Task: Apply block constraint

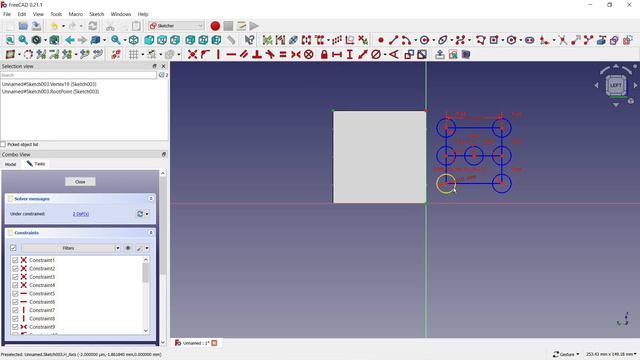Action: [x=309, y=54]
